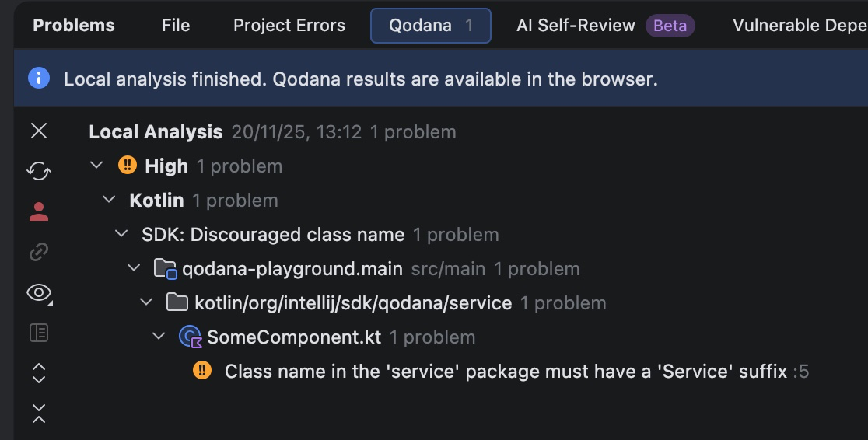Image resolution: width=868 pixels, height=440 pixels.
Task: Switch to the File tab
Action: (x=176, y=25)
